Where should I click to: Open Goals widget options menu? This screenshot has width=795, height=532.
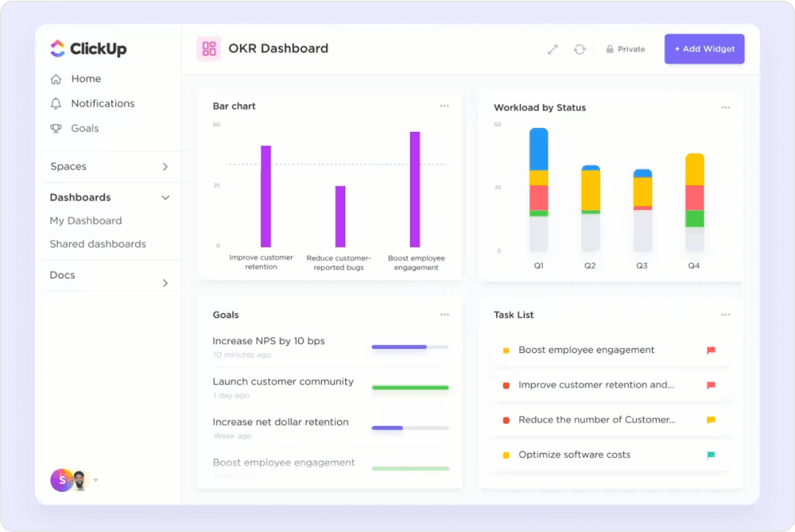click(444, 315)
